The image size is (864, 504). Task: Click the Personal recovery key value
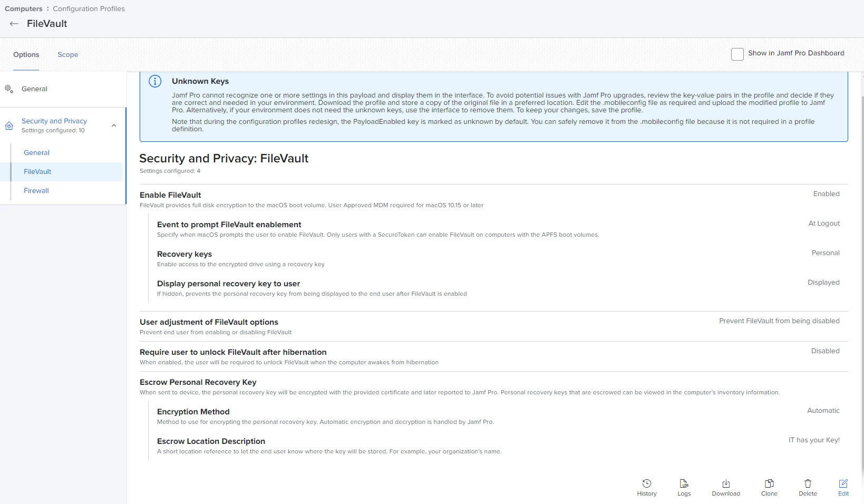(x=826, y=253)
